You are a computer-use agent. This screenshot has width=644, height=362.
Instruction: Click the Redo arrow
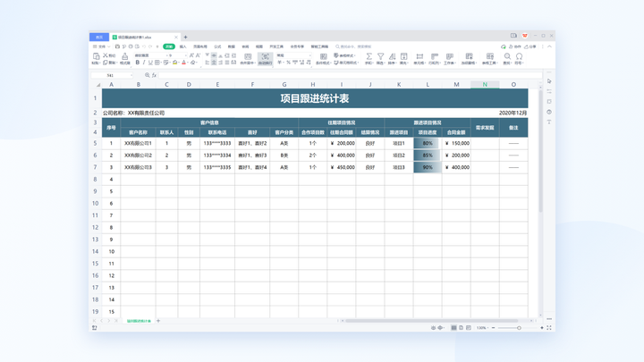pyautogui.click(x=150, y=46)
